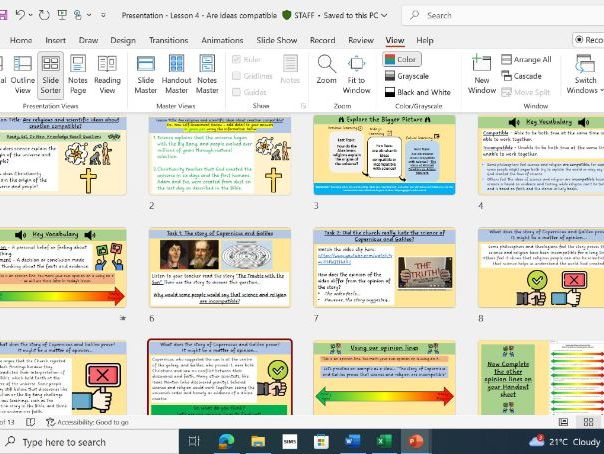Click the spell check book icon in status bar
The width and height of the screenshot is (604, 454).
point(30,422)
